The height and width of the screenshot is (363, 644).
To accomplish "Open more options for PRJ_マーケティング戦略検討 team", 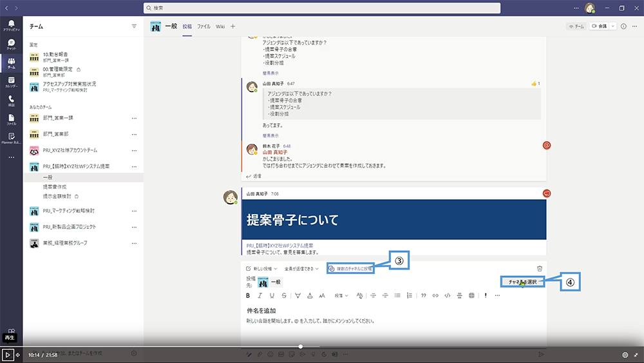I will tap(134, 211).
